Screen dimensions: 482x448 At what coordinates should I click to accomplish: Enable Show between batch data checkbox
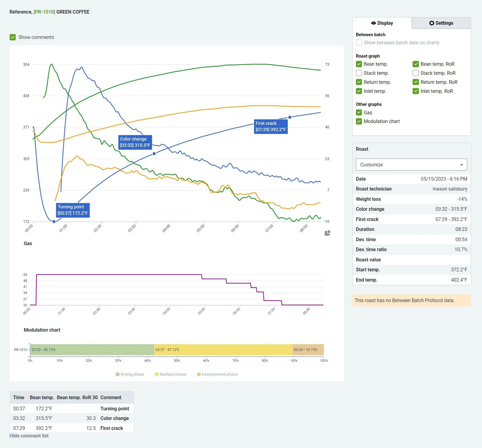(359, 43)
